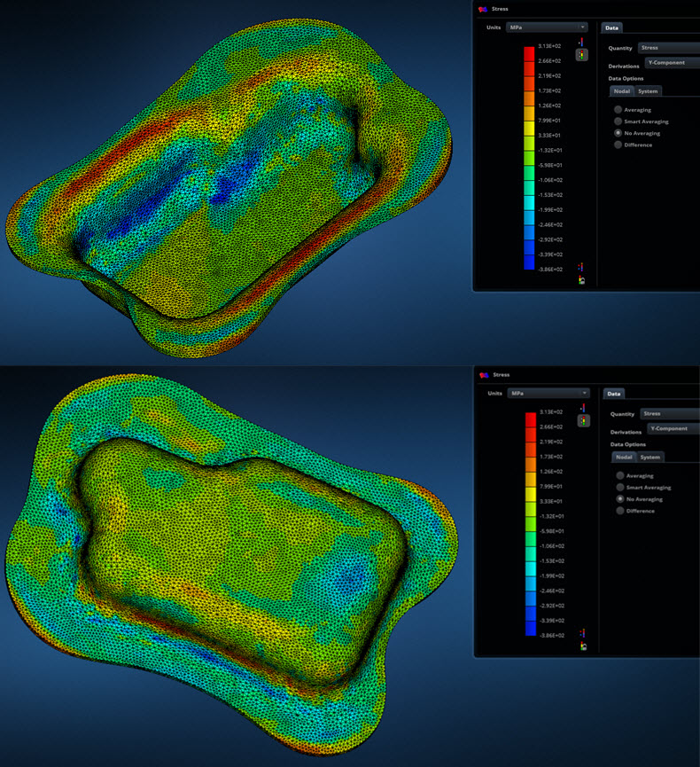Open Derivations Y-Component dropdown in upper panel

(673, 63)
